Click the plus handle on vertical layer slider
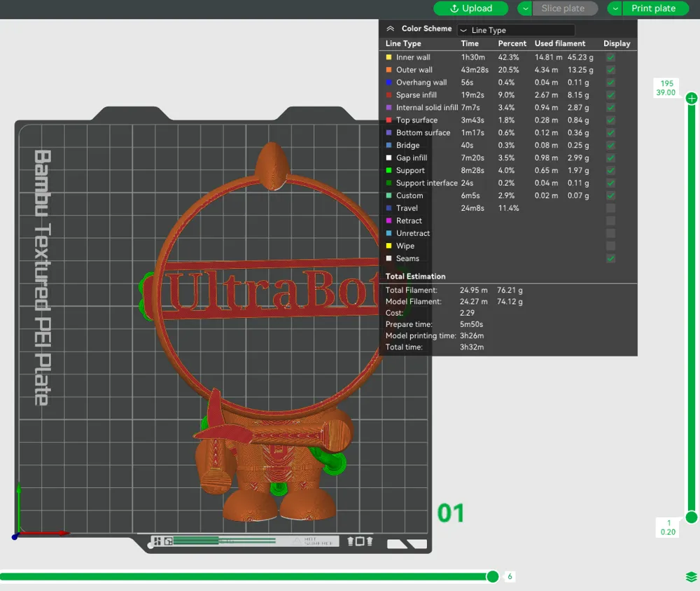The height and width of the screenshot is (591, 700). point(692,98)
